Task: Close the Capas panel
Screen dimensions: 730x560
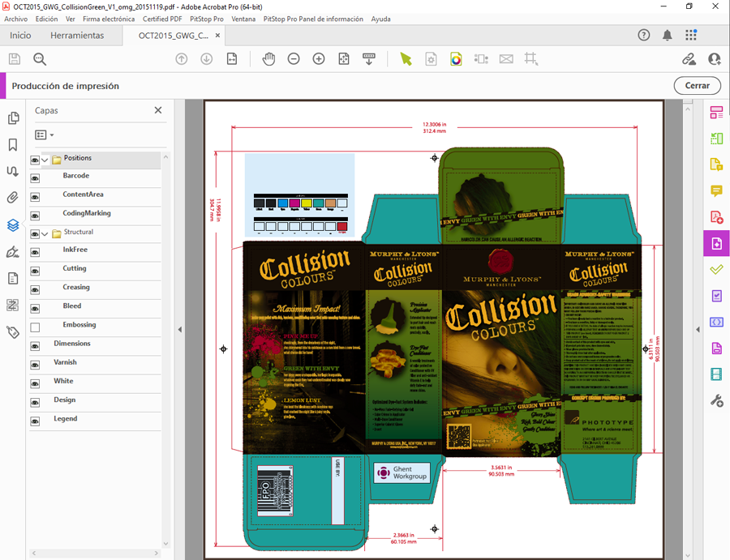Action: click(x=158, y=110)
